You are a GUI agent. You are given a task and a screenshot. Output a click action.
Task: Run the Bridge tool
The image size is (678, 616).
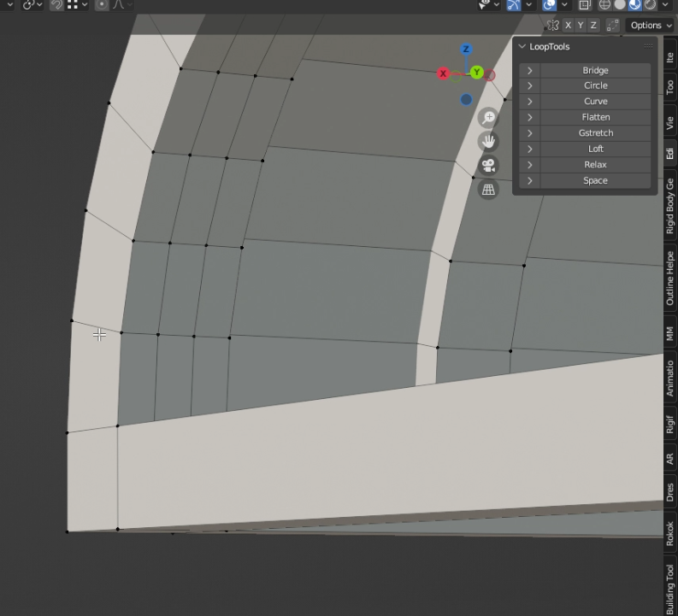(x=595, y=70)
